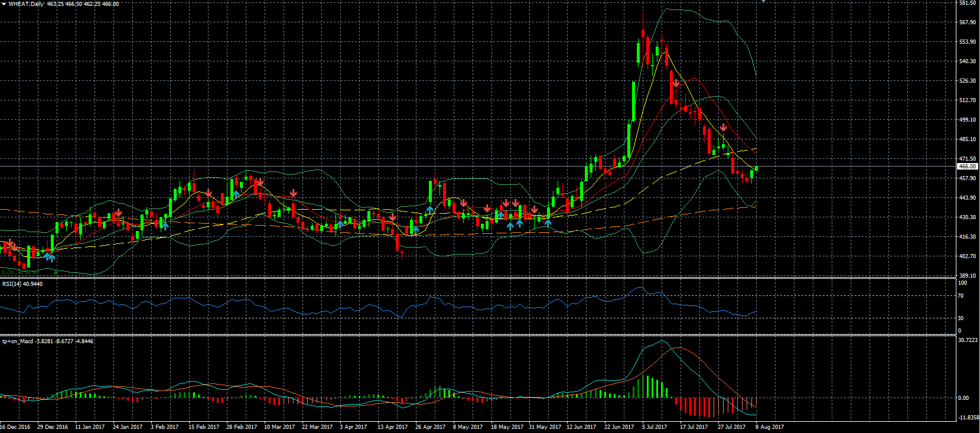
Task: Click the 553.90 price axis label
Action: 968,42
